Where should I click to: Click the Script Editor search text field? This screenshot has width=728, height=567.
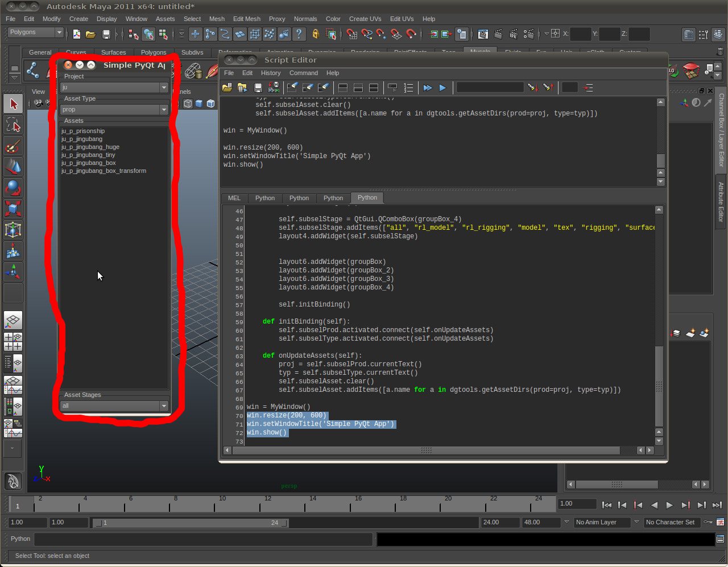pos(490,88)
